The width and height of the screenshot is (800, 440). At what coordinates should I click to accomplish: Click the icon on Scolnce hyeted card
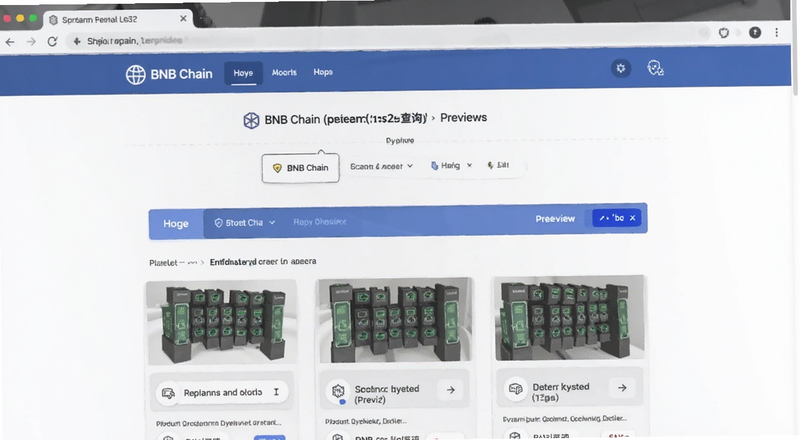point(338,392)
